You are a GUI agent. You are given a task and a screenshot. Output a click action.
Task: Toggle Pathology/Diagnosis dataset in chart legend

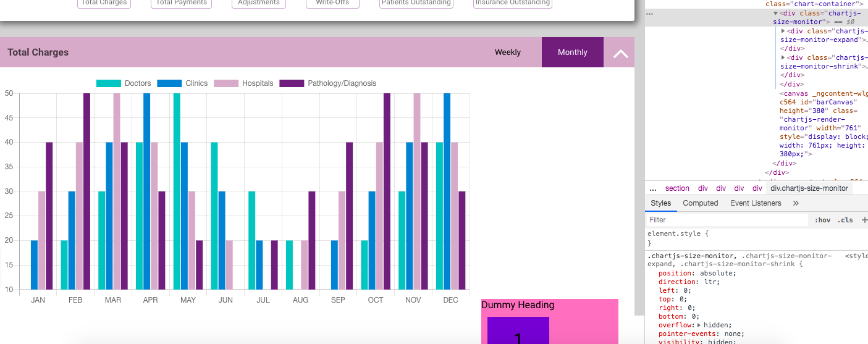tap(327, 83)
